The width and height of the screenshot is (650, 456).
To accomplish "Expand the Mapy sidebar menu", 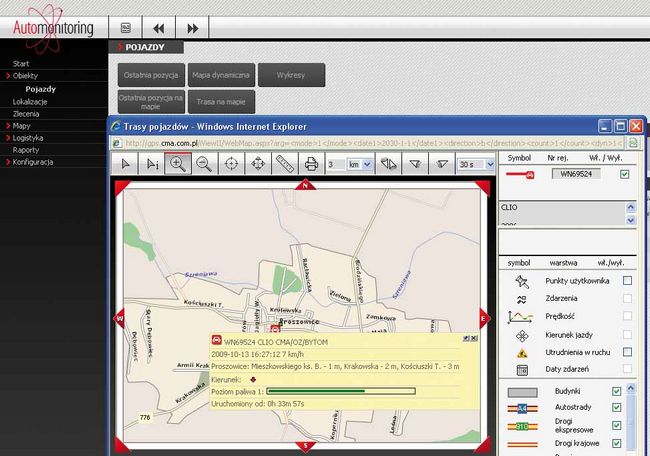I will click(x=22, y=126).
